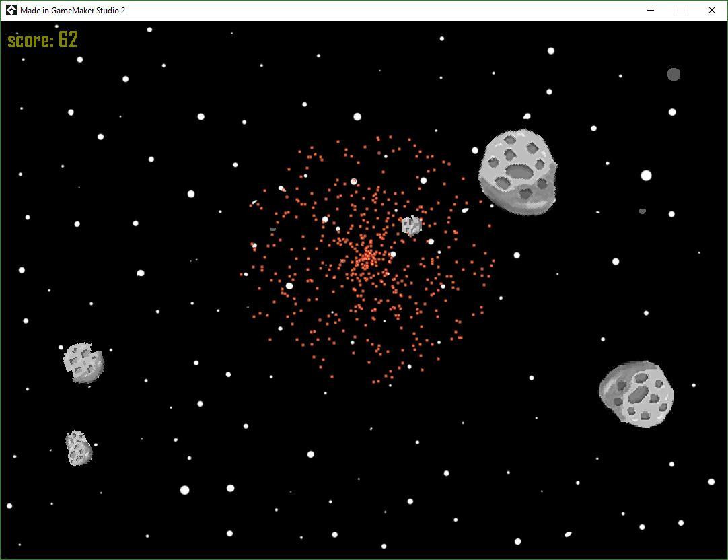Close the game window

712,10
